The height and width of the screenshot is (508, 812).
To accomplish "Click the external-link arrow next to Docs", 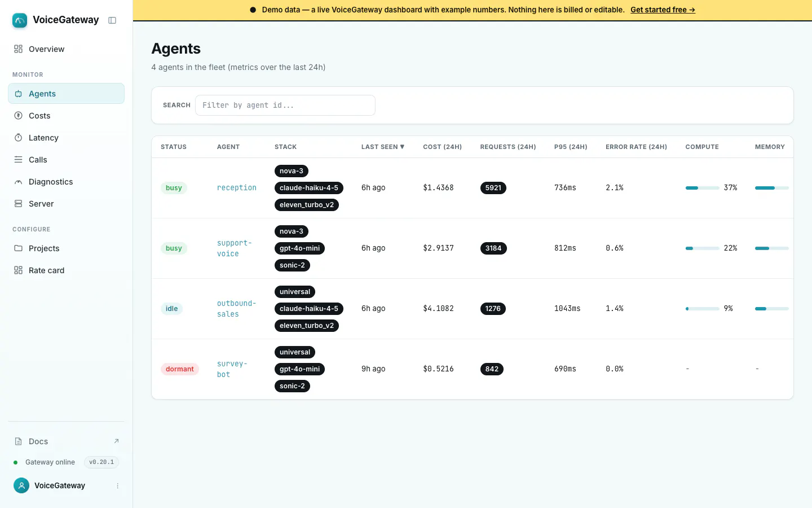I will [116, 441].
